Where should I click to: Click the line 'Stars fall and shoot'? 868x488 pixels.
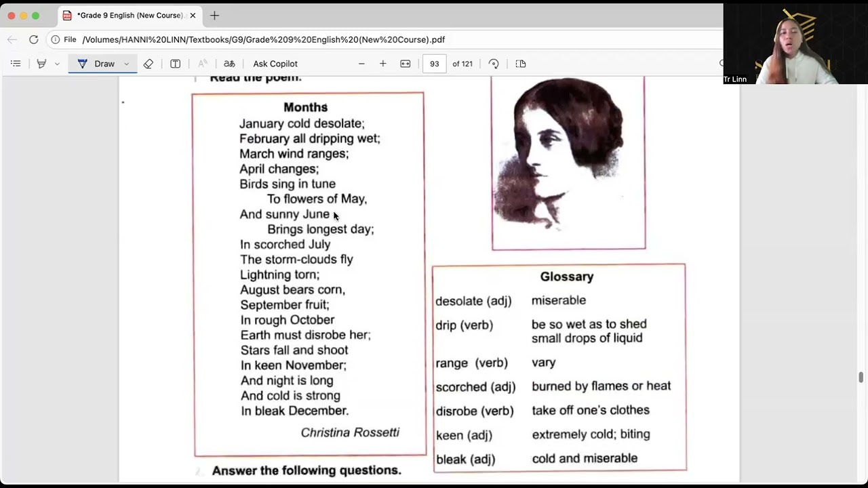point(294,350)
